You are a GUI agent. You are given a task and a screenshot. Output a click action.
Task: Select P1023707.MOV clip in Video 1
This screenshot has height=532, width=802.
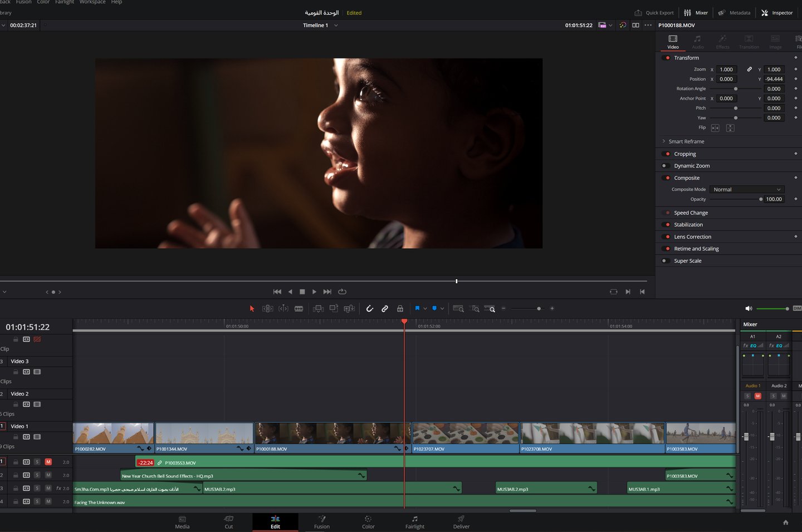(x=466, y=438)
